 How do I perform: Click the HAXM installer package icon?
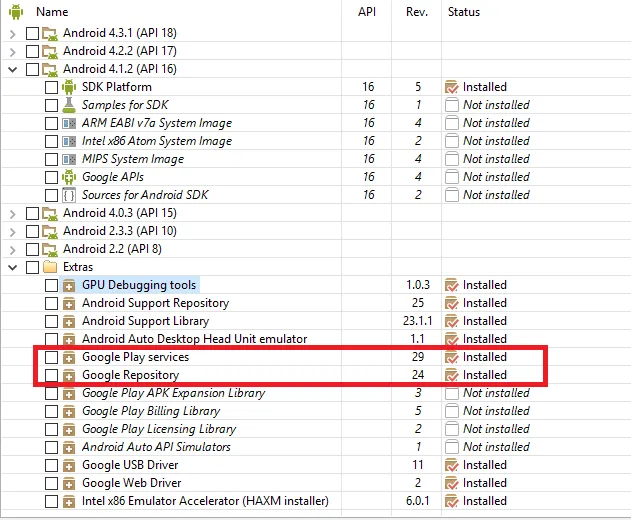pyautogui.click(x=69, y=501)
